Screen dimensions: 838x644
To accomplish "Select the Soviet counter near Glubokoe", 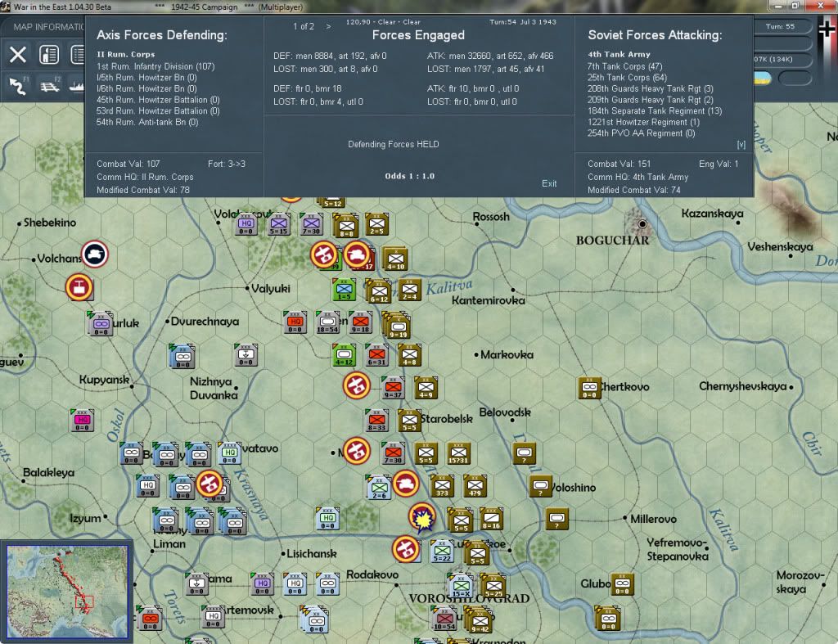I will (x=622, y=584).
